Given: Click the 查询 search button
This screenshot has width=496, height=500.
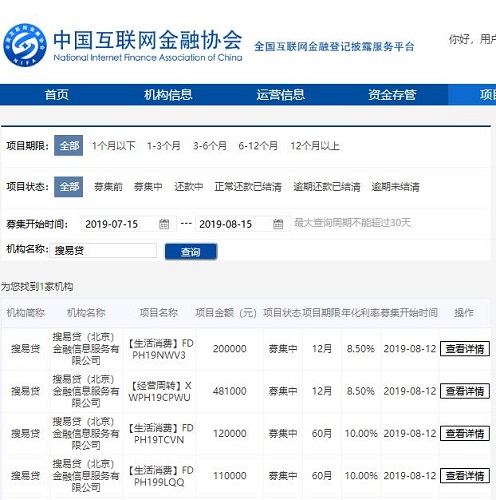Looking at the screenshot, I should pyautogui.click(x=191, y=252).
